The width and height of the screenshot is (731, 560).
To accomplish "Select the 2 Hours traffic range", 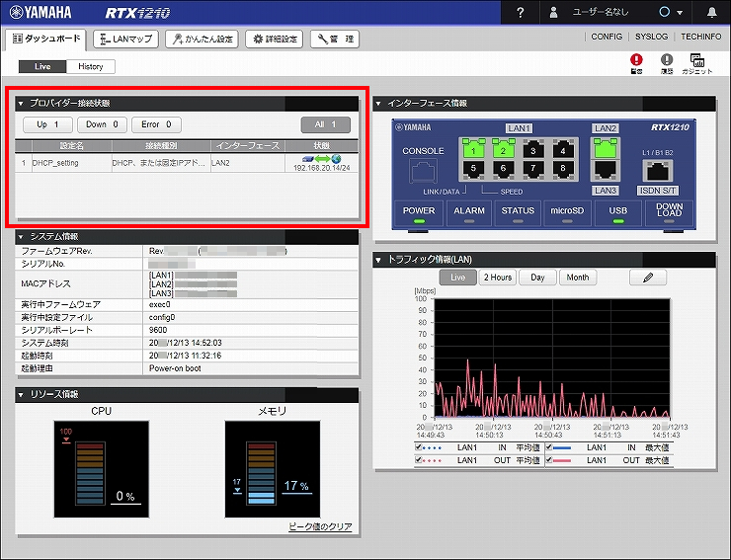I will [x=498, y=278].
